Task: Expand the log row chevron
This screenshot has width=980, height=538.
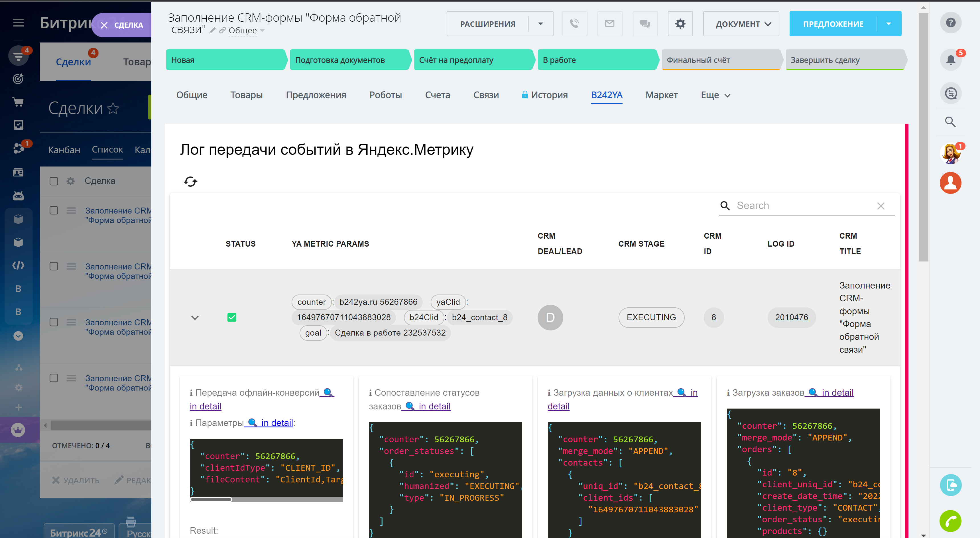Action: point(195,317)
